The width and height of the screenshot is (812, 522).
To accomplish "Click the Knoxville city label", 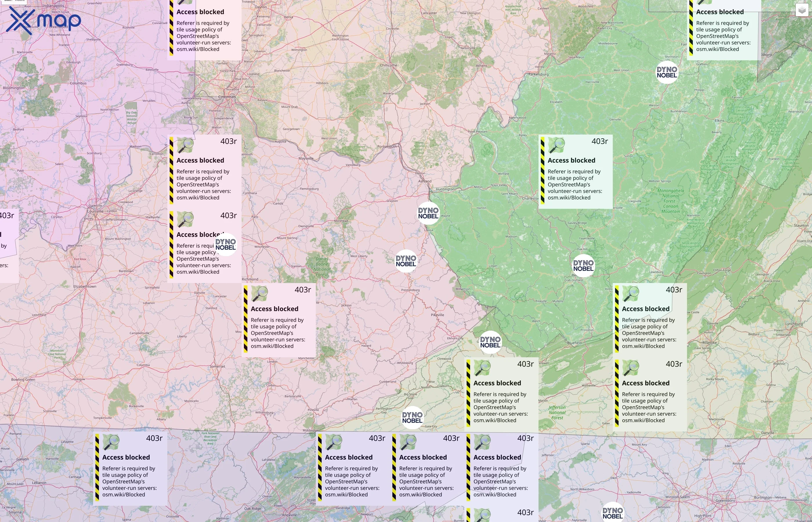I will tap(289, 515).
